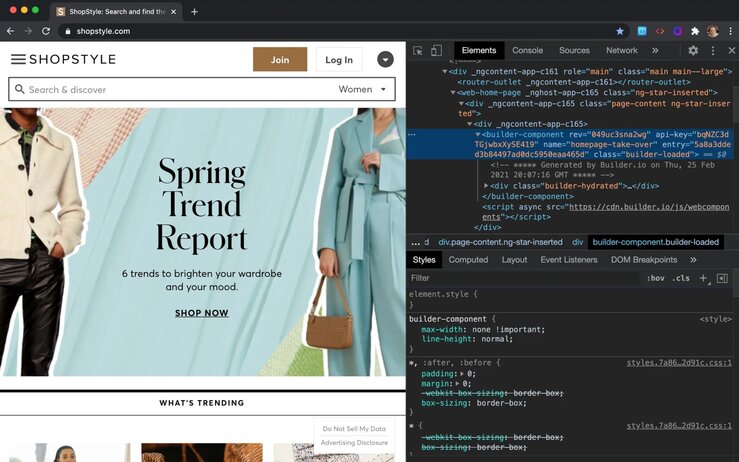Collapse the div role="main" node
Viewport: 739px width, 462px height.
444,72
